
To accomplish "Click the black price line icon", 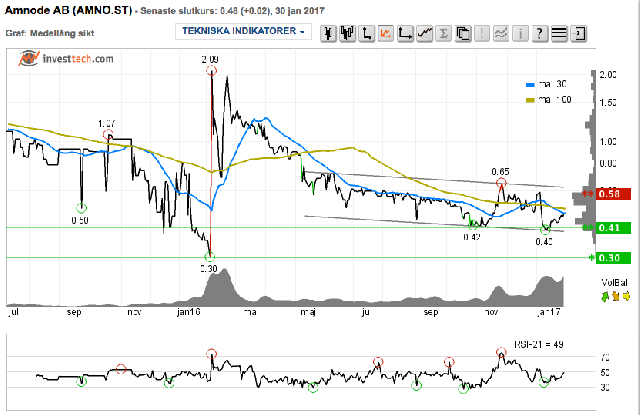I will (424, 33).
